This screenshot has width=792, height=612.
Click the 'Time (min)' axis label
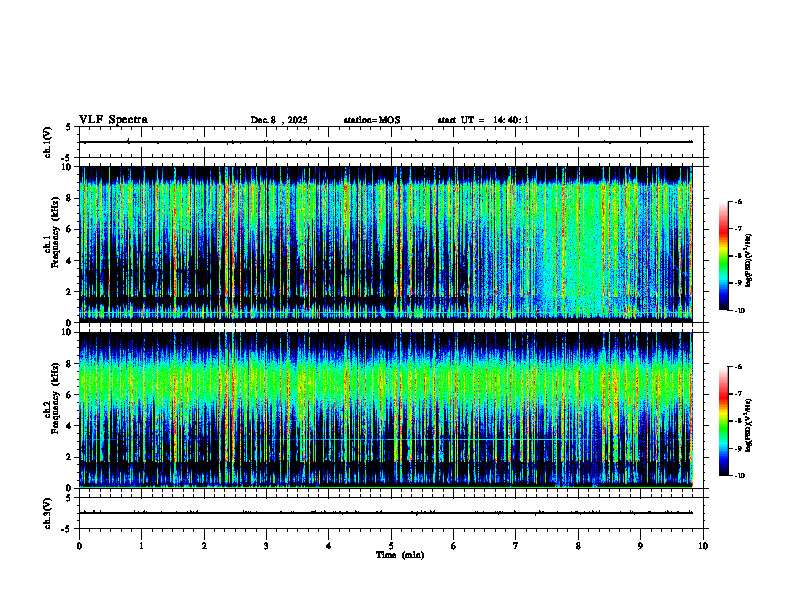(400, 555)
